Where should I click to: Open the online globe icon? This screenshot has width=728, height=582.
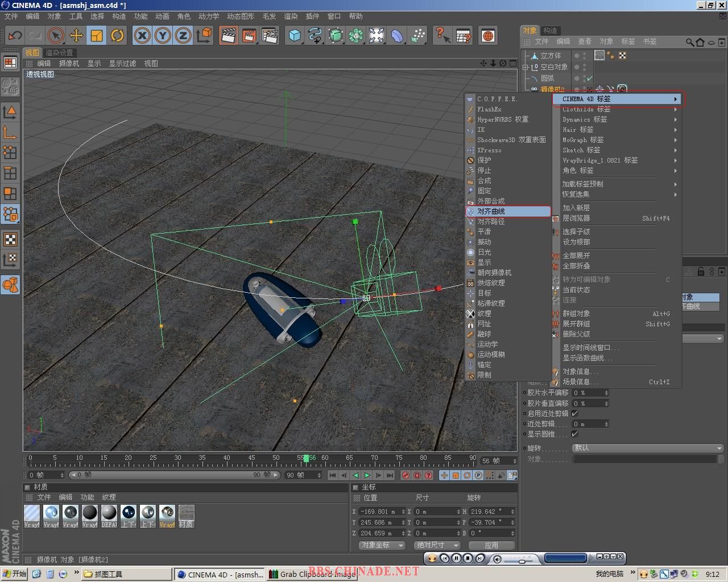click(488, 36)
